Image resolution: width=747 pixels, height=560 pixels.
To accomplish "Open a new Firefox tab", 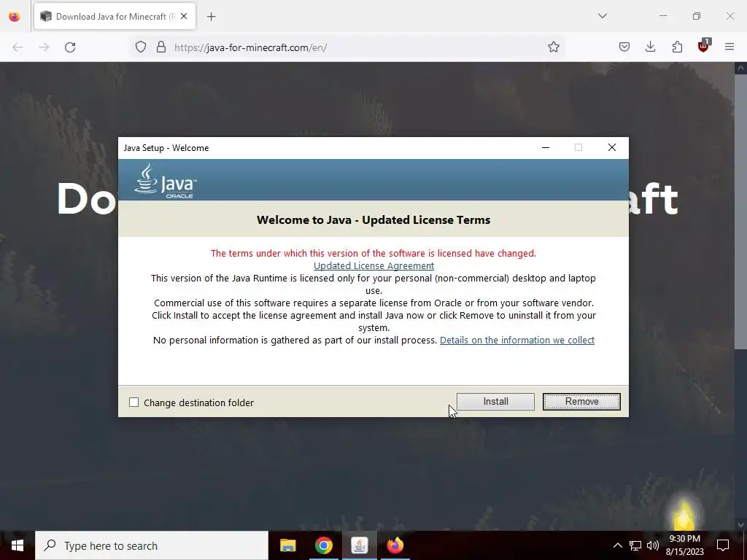I will (211, 17).
